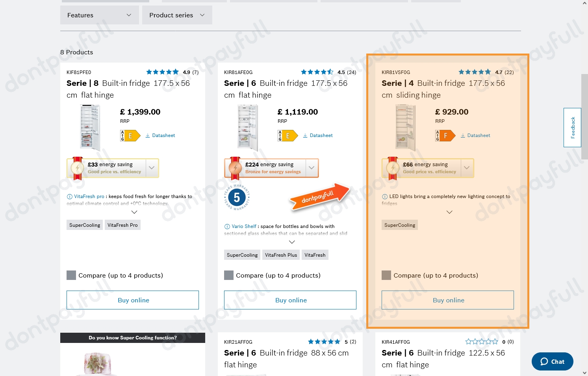
Task: Open the KIR81AFE0G fridge product image
Action: coord(248,128)
